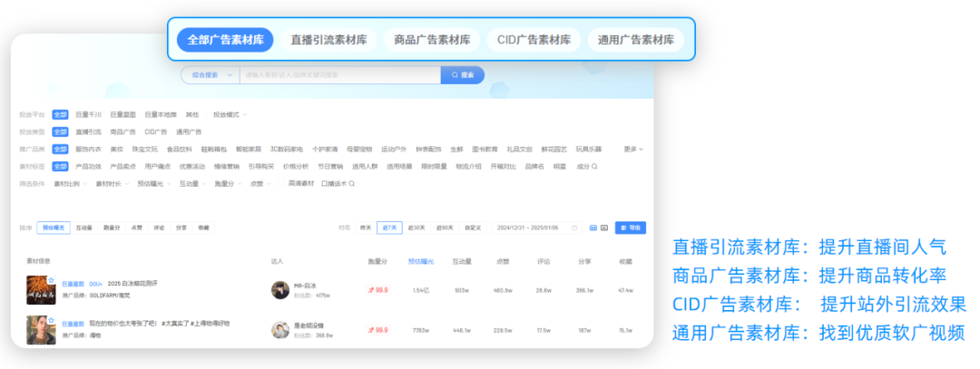This screenshot has height=369, width=980.
Task: Select 产品功效 material tag
Action: [88, 167]
